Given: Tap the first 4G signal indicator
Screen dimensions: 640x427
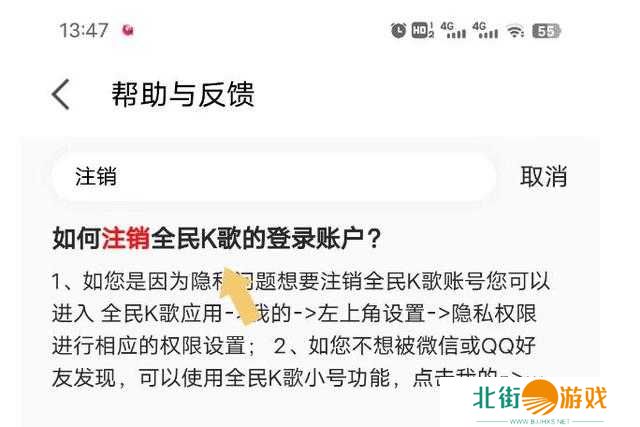Looking at the screenshot, I should [453, 31].
